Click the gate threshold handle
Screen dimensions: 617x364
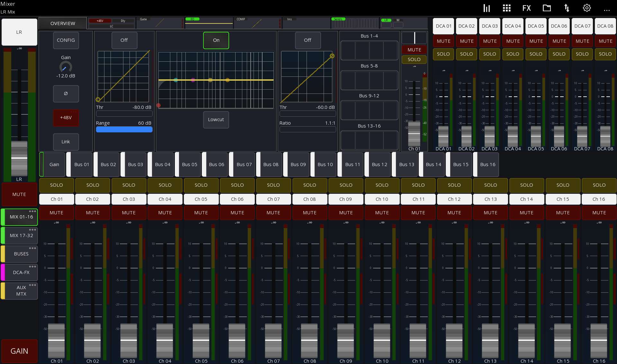click(98, 100)
